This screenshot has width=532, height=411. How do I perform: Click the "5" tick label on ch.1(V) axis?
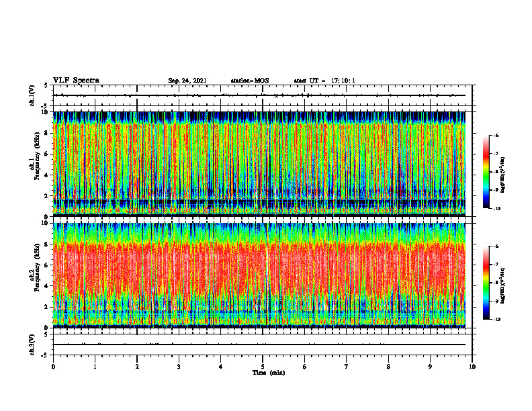[46, 85]
